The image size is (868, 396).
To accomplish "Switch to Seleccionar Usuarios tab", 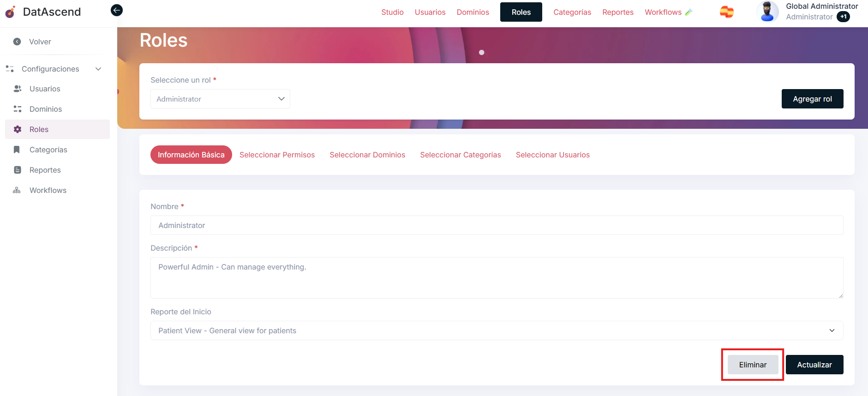I will click(x=552, y=155).
